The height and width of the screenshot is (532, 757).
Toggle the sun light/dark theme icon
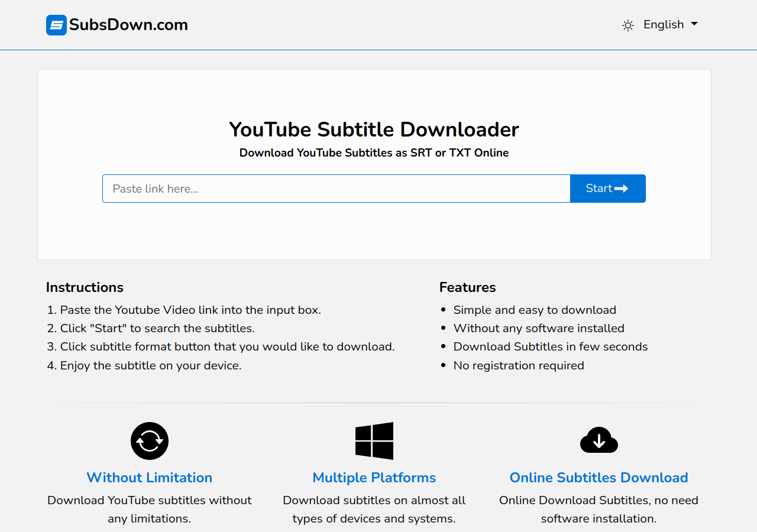pyautogui.click(x=628, y=25)
